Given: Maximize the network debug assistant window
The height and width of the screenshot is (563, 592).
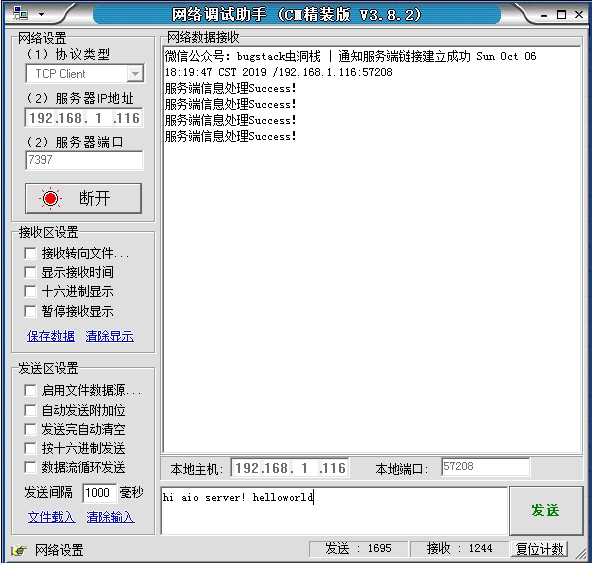Looking at the screenshot, I should pos(561,15).
